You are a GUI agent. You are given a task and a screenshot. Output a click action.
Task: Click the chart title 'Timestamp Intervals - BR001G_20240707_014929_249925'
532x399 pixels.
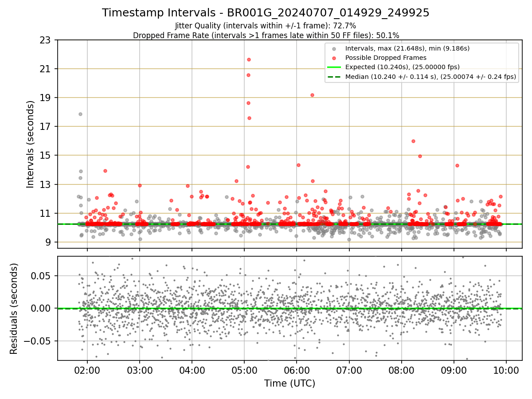click(266, 13)
